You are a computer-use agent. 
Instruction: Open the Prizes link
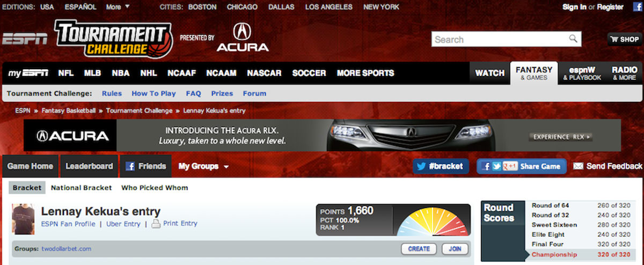point(222,93)
